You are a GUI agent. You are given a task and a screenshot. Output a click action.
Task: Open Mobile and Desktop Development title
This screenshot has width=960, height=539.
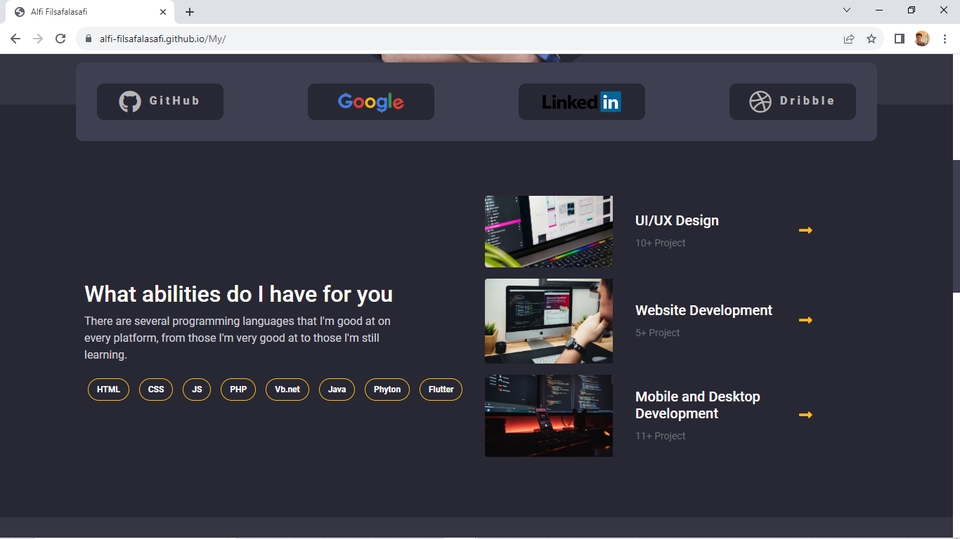pyautogui.click(x=697, y=405)
